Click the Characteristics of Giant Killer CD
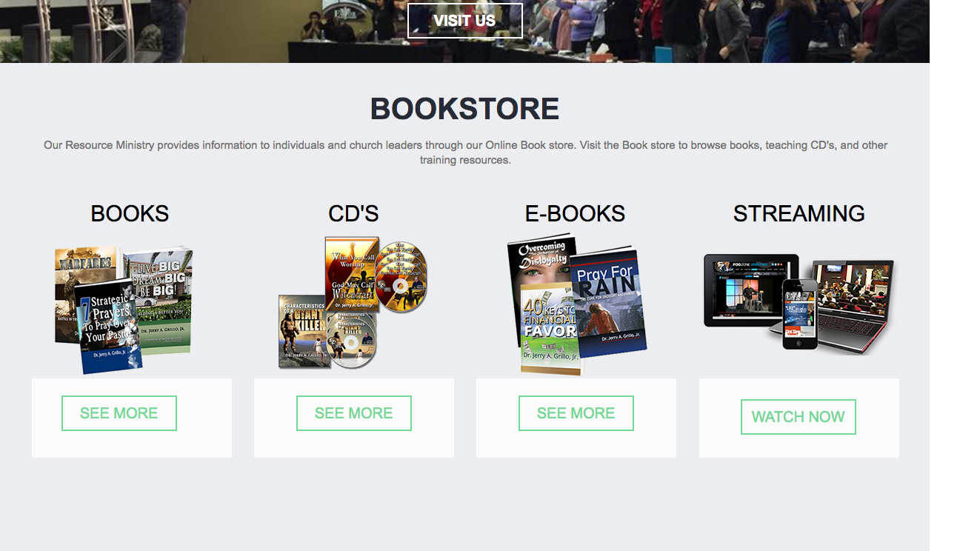Viewport: 980px width, 551px height. (x=304, y=332)
